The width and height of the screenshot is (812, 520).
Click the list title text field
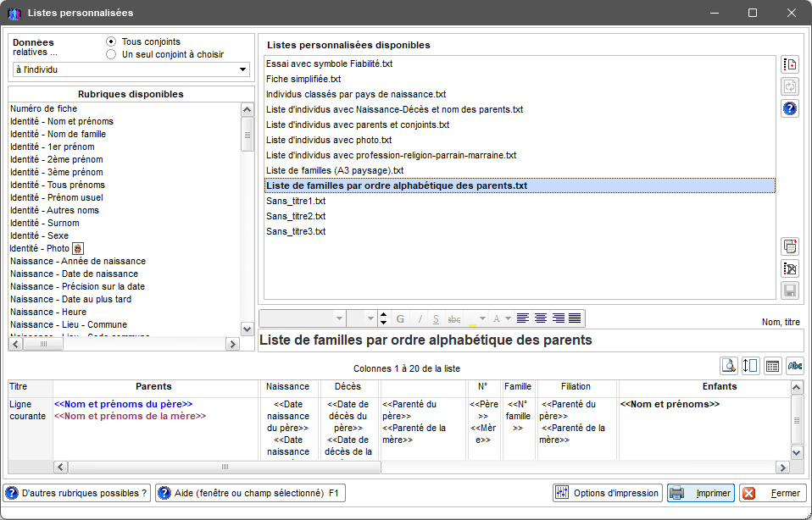click(x=531, y=340)
